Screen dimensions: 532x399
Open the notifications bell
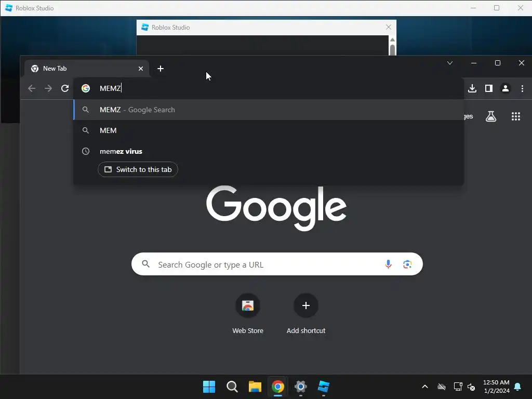pyautogui.click(x=517, y=387)
